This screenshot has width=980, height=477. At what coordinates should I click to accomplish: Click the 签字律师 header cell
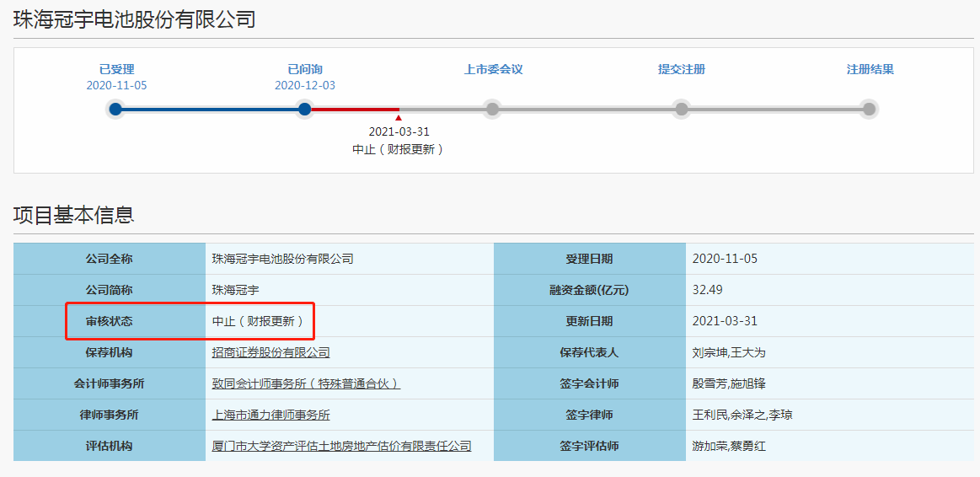point(589,415)
